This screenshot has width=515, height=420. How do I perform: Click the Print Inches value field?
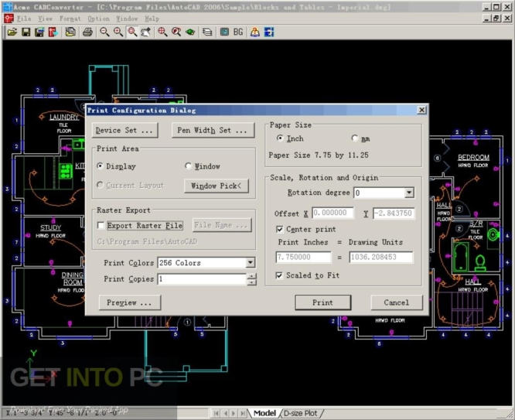pyautogui.click(x=303, y=257)
